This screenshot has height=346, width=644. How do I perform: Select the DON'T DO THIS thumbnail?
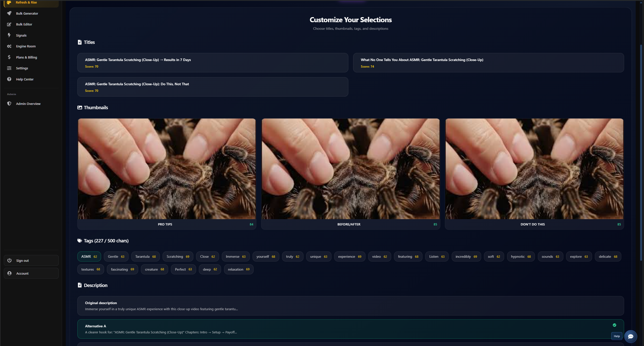(x=534, y=174)
